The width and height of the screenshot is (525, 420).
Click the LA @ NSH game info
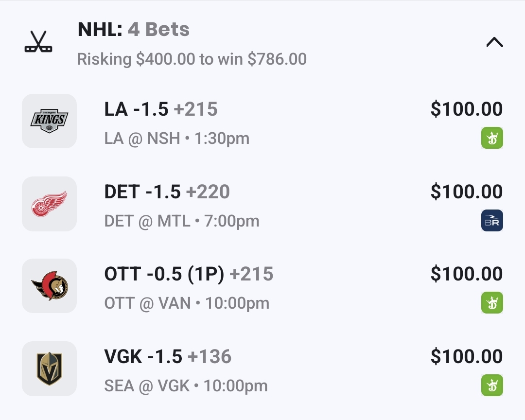pos(176,139)
